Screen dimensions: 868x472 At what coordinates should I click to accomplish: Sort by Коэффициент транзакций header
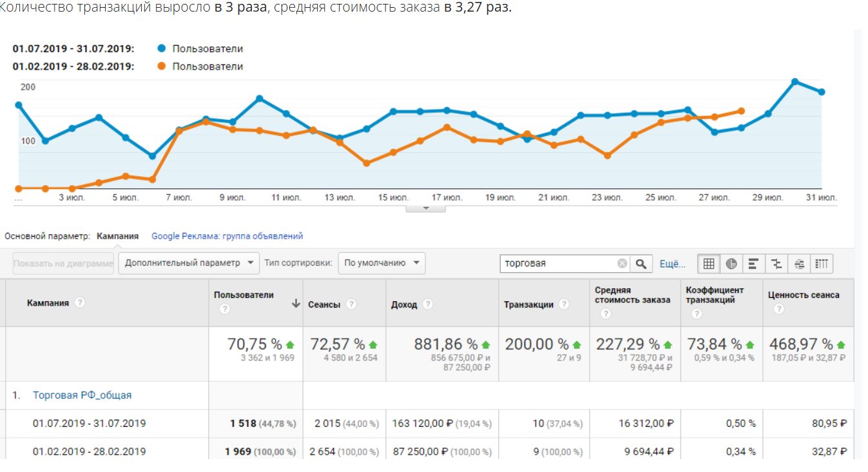[715, 295]
